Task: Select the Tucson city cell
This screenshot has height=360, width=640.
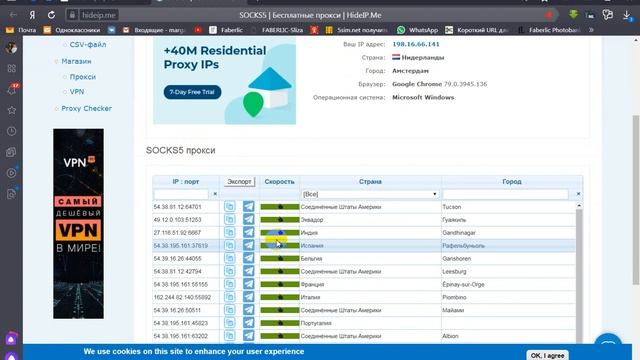Action: click(509, 207)
